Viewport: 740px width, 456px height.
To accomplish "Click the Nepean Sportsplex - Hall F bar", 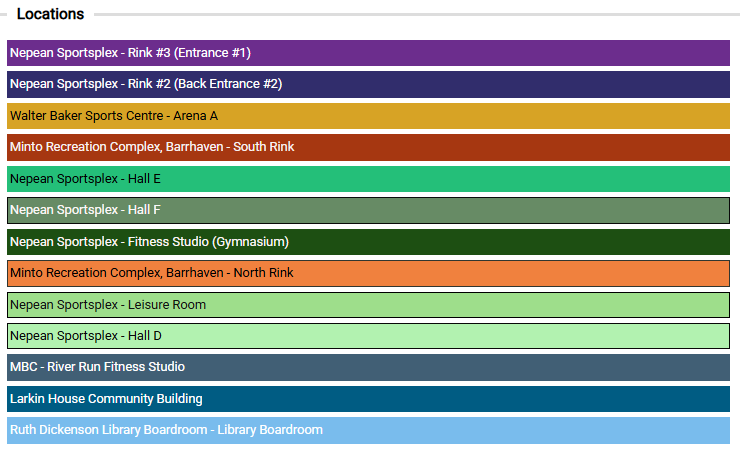I will click(368, 211).
